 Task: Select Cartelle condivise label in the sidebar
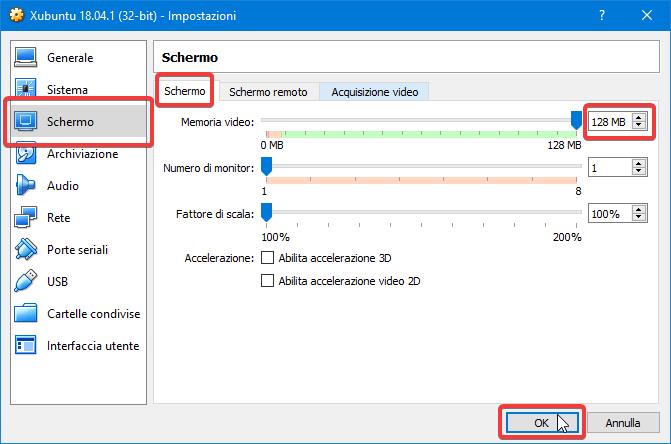[94, 314]
